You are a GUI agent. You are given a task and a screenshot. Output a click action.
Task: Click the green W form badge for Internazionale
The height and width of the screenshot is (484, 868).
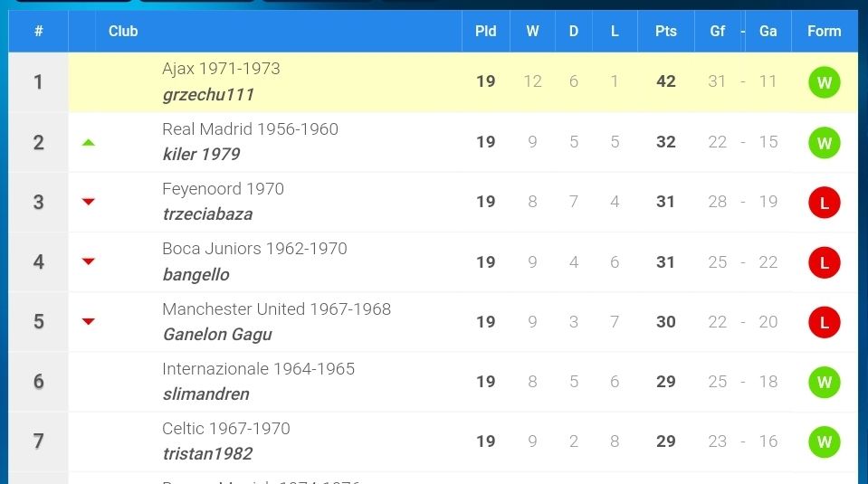[x=824, y=382]
